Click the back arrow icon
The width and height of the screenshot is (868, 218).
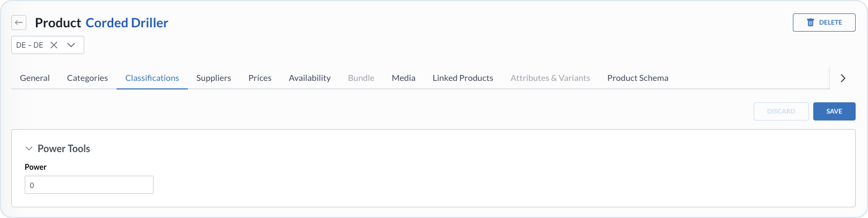point(19,22)
